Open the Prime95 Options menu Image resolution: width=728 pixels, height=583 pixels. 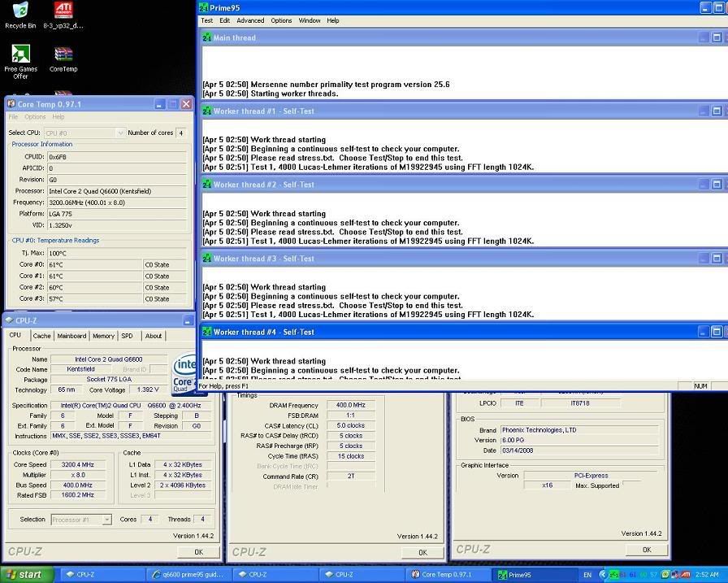coord(281,20)
